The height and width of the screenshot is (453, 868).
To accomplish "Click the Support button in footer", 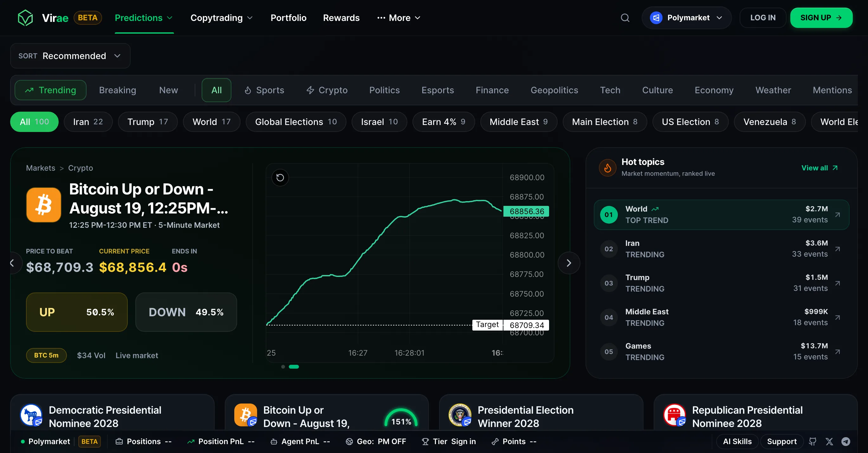I will [782, 441].
